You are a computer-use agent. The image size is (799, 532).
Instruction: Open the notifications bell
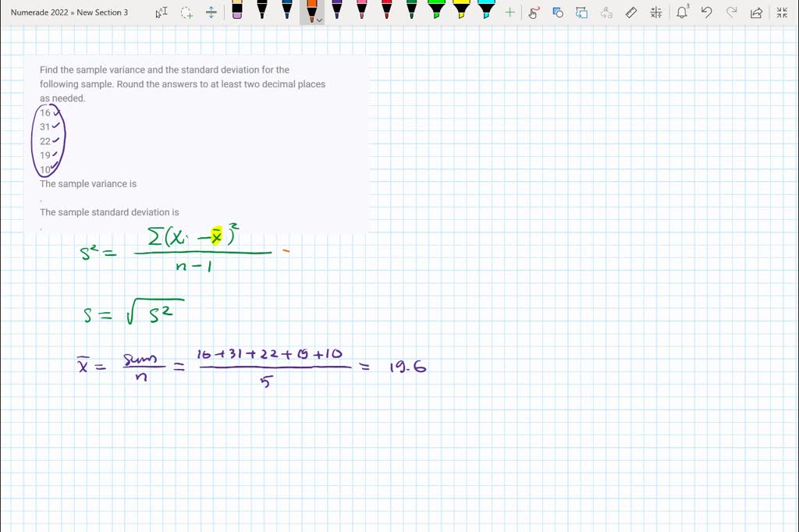[681, 12]
